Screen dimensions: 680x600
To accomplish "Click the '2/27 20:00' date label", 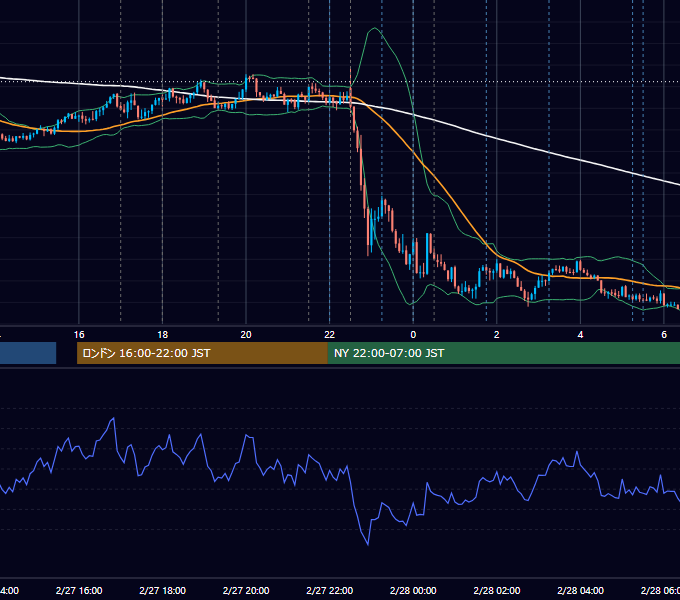I will 246,590.
